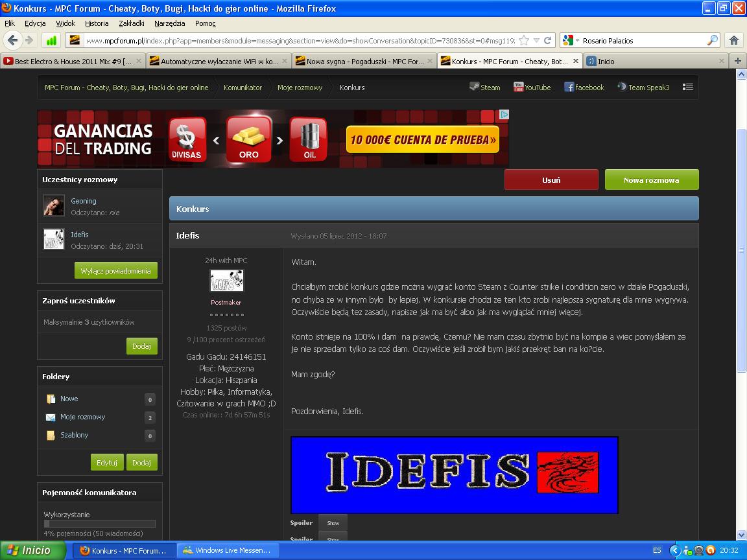The height and width of the screenshot is (560, 747).
Task: Click the OIL ad tile
Action: [x=309, y=139]
